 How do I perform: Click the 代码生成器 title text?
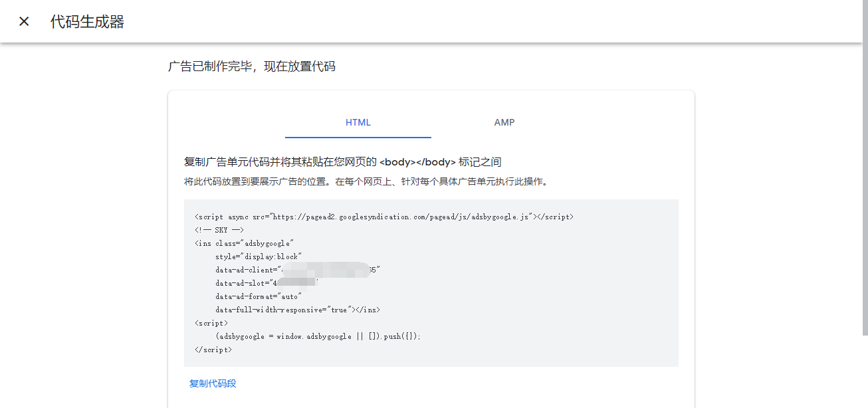coord(87,21)
